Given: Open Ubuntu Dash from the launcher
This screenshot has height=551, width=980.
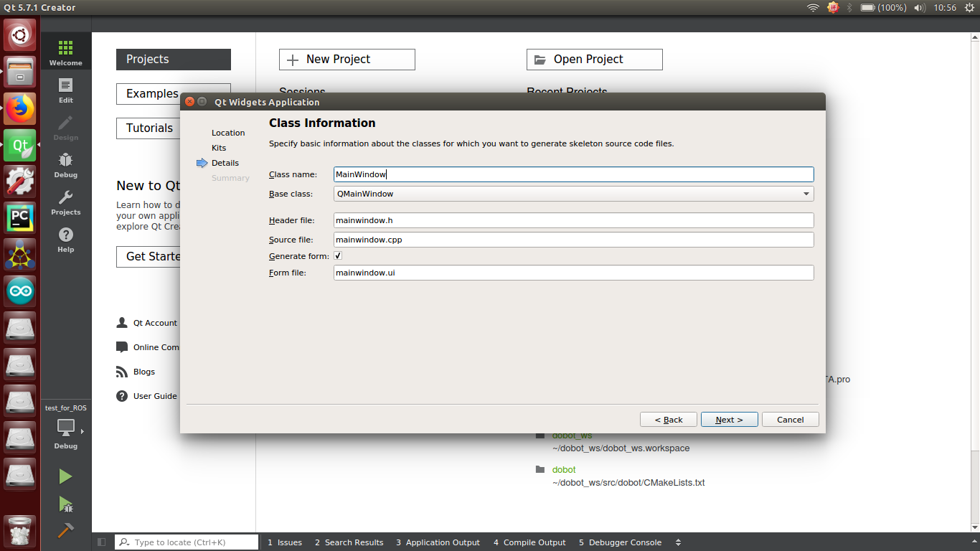Looking at the screenshot, I should tap(20, 34).
